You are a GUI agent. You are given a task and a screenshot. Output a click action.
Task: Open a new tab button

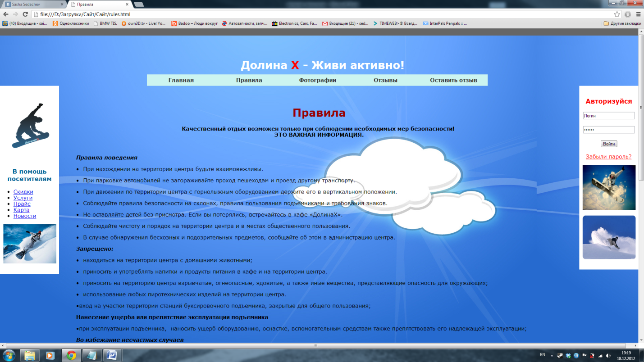[139, 4]
